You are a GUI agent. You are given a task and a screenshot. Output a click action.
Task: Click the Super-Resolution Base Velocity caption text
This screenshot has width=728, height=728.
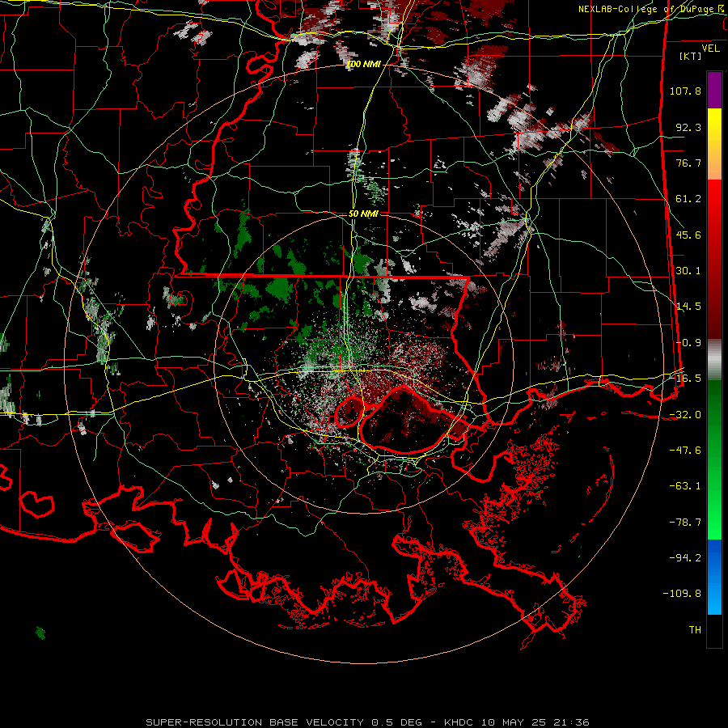click(x=368, y=722)
